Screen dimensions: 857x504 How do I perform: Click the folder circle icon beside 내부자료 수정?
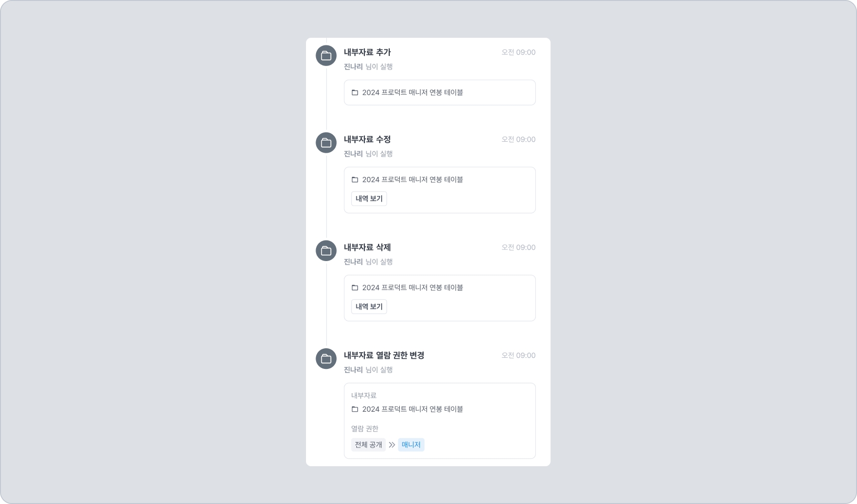pyautogui.click(x=326, y=143)
